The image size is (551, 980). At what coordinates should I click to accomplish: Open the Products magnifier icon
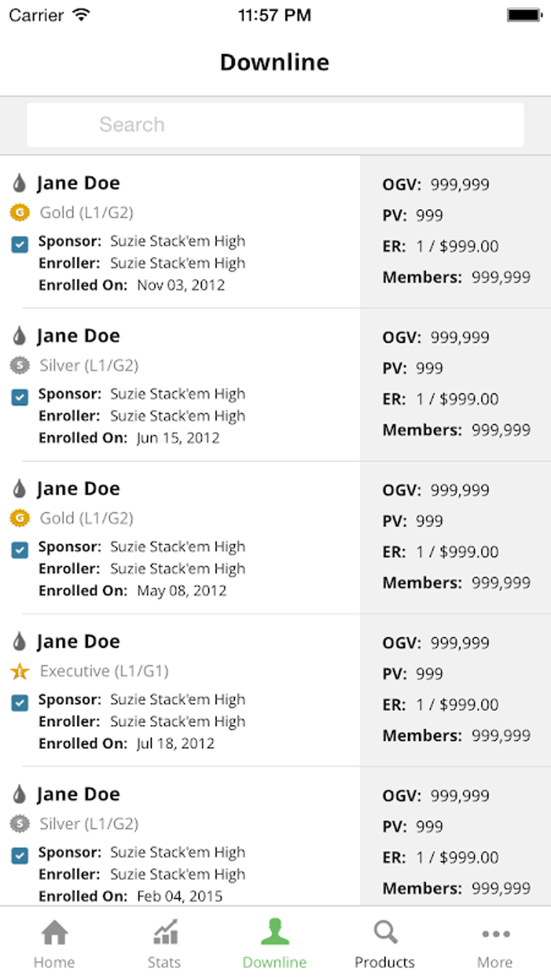(385, 932)
